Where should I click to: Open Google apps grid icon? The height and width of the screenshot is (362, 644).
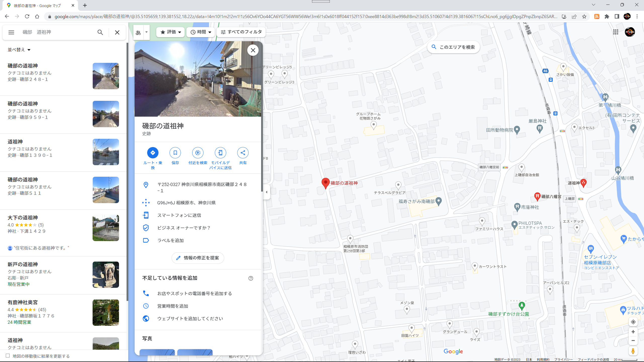[616, 32]
